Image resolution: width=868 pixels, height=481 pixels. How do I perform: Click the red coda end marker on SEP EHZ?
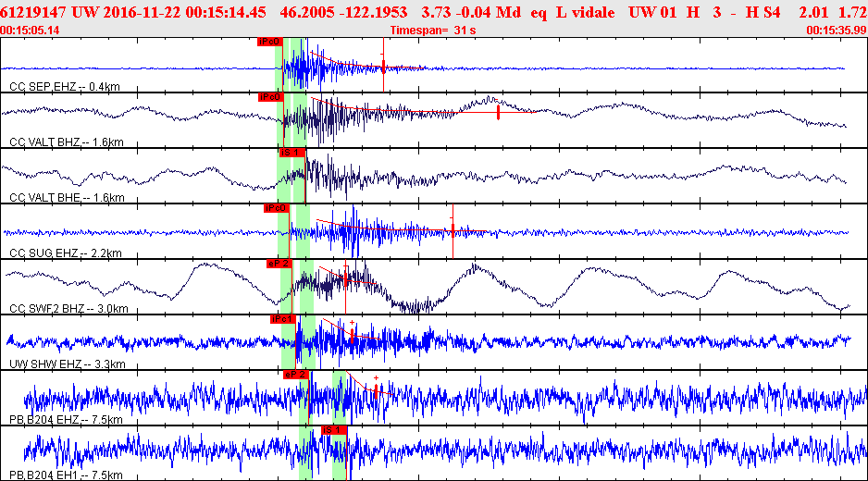(x=384, y=68)
